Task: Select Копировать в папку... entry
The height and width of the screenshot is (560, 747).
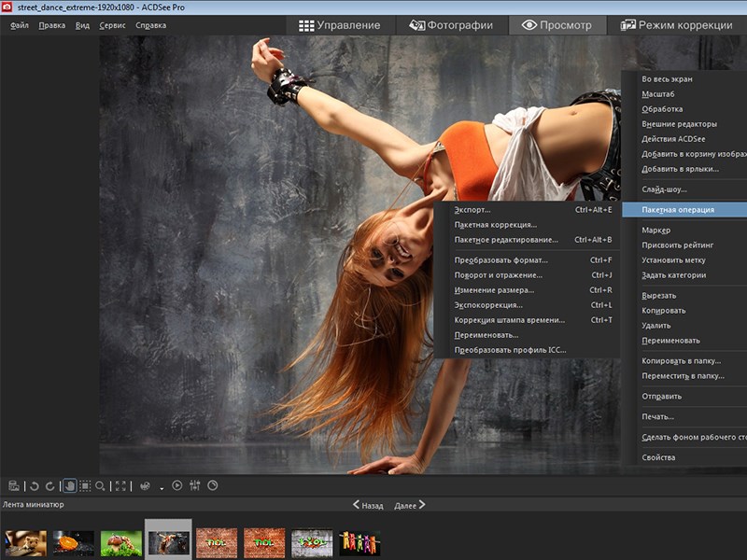Action: click(x=684, y=361)
